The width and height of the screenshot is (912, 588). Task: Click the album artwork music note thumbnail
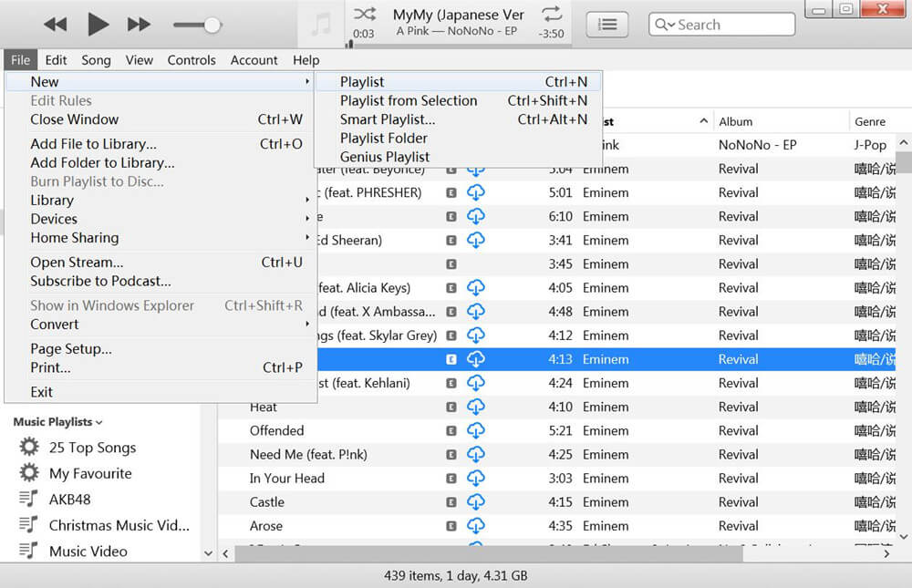tap(321, 25)
